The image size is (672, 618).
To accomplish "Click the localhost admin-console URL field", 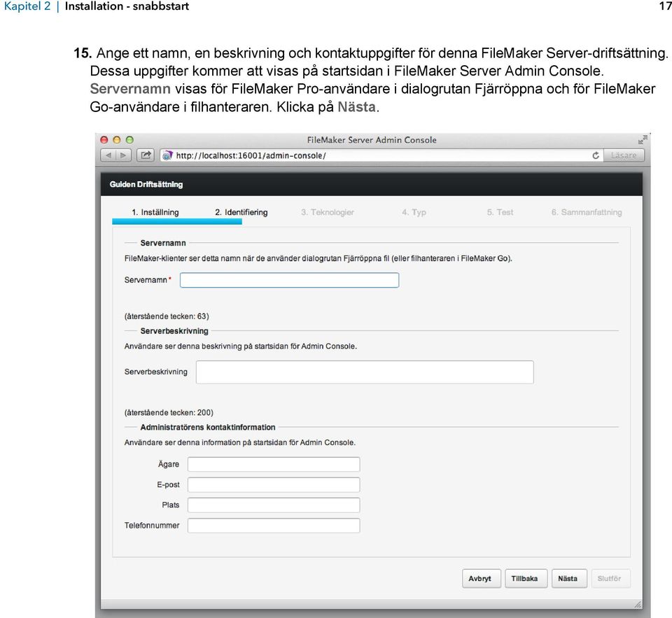I will tap(381, 155).
